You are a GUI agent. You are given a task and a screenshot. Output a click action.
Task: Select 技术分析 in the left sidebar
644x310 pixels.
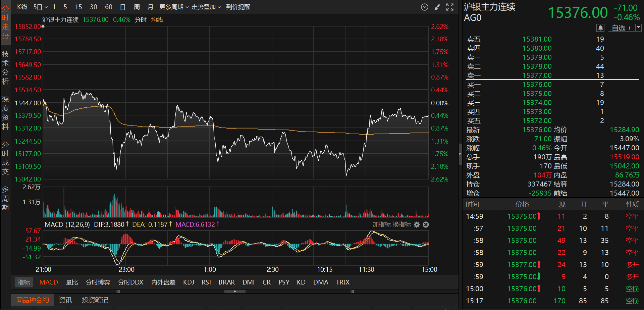pyautogui.click(x=5, y=67)
